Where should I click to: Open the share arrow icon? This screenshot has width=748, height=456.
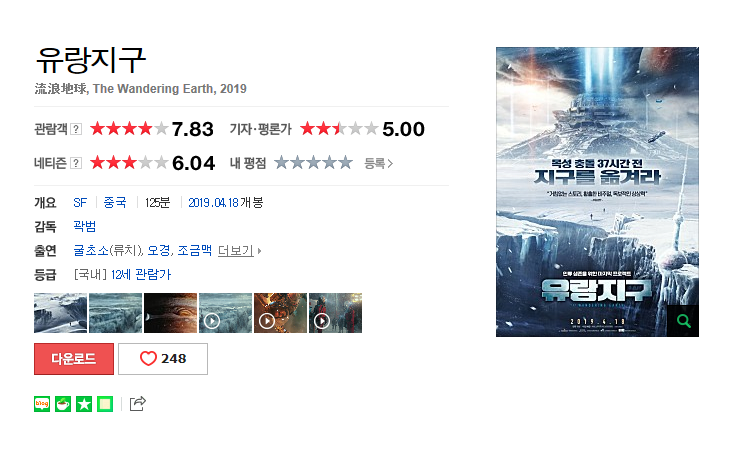(x=138, y=404)
